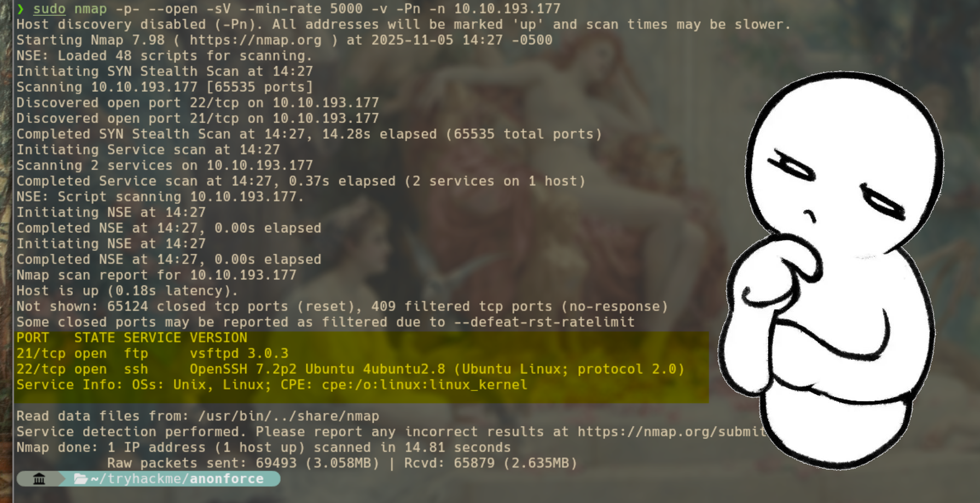980x503 pixels.
Task: Click the nmap command word
Action: (x=90, y=9)
